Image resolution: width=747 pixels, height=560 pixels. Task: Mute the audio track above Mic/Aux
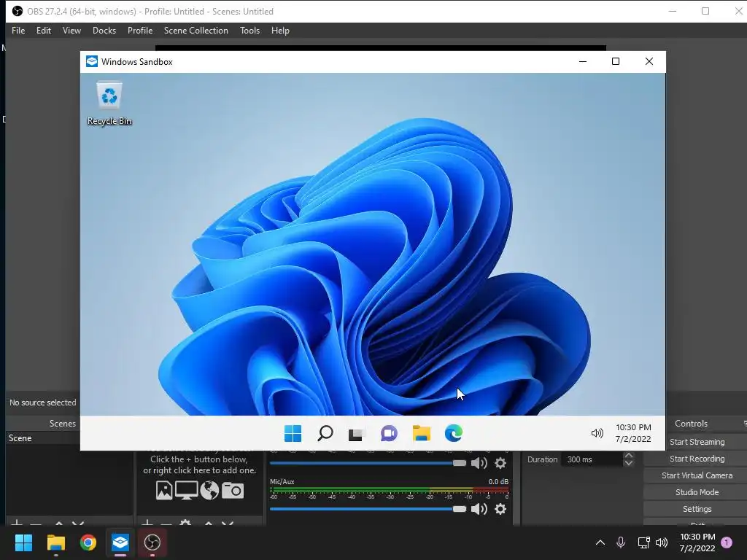(479, 463)
